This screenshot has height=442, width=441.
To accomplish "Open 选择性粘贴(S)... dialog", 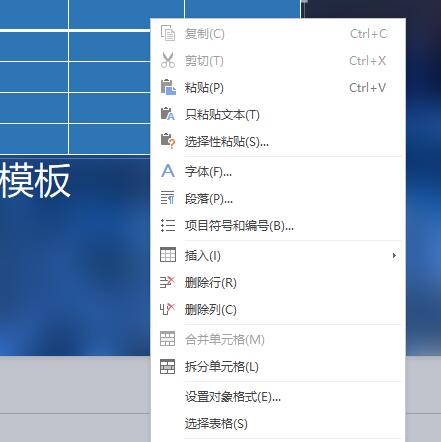I will coord(278,142).
